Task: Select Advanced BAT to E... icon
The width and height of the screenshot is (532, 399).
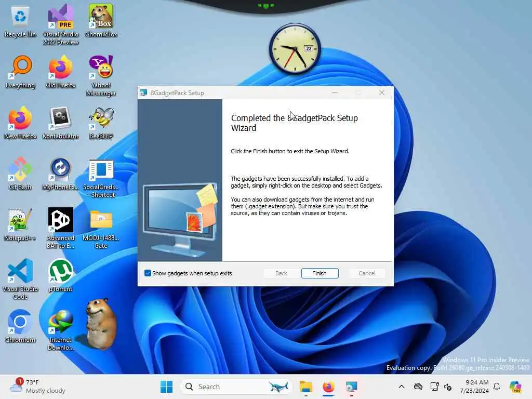Action: tap(61, 228)
